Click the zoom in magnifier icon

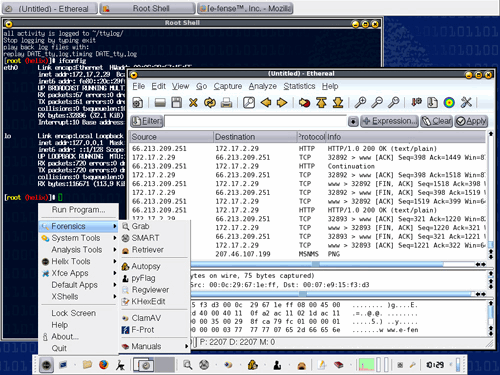tap(360, 103)
